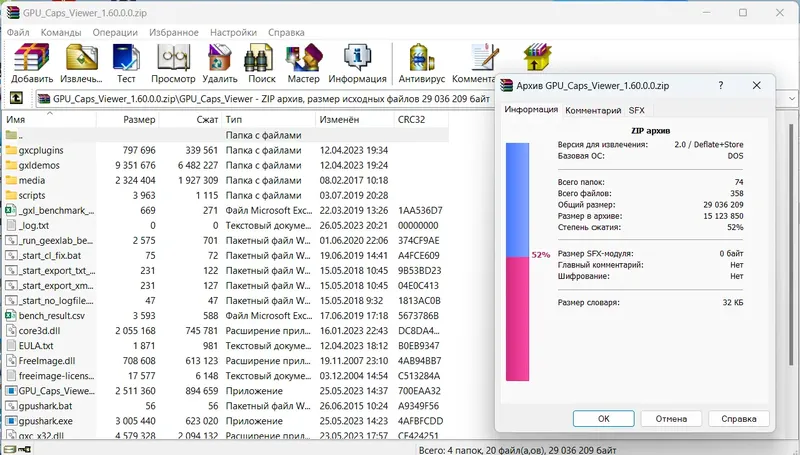This screenshot has height=455, width=800.
Task: Select the freeimage-licens... text file row
Action: click(x=226, y=376)
